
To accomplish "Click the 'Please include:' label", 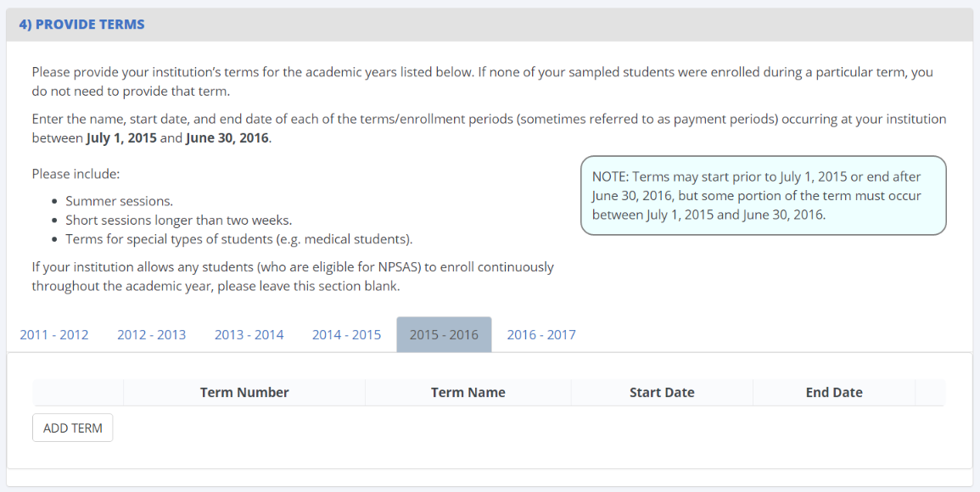I will [x=76, y=174].
